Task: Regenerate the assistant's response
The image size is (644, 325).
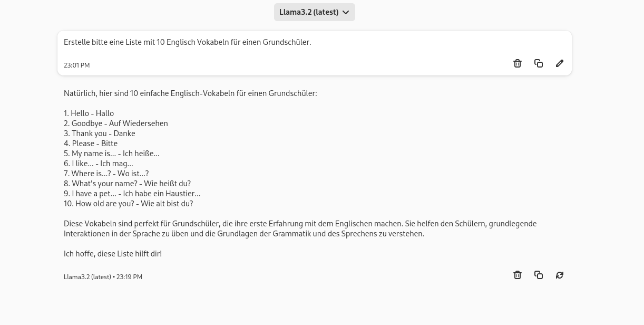Action: 560,275
